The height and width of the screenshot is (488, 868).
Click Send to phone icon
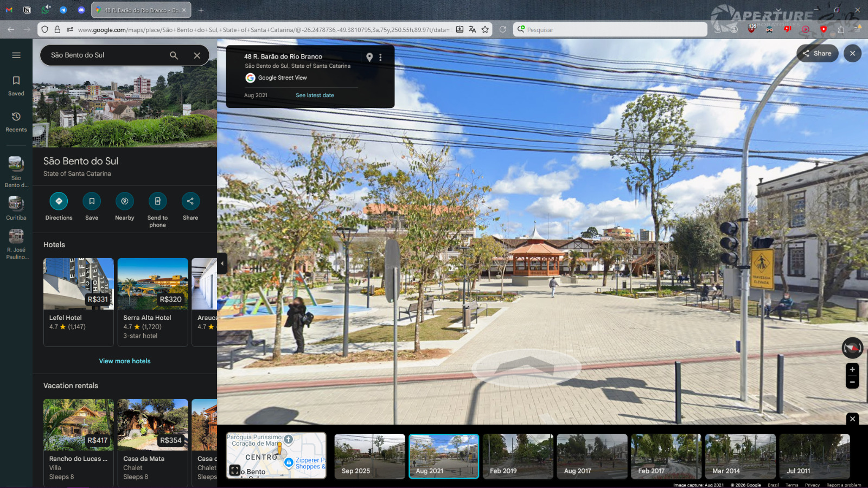click(x=157, y=201)
